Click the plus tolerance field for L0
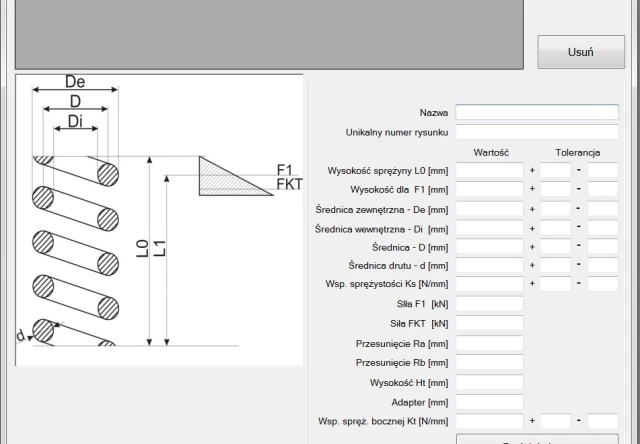The height and width of the screenshot is (444, 640). point(555,170)
